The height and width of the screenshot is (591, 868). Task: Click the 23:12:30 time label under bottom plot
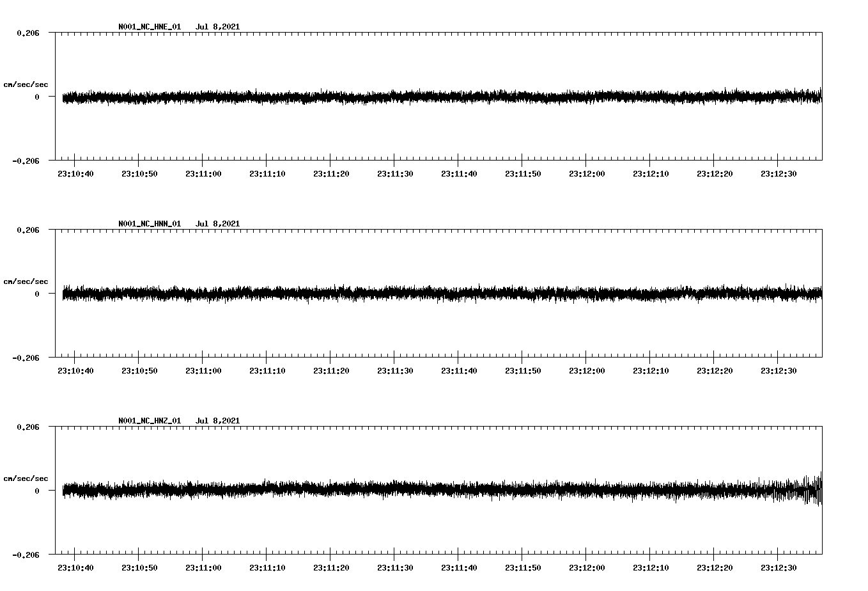[x=780, y=566]
